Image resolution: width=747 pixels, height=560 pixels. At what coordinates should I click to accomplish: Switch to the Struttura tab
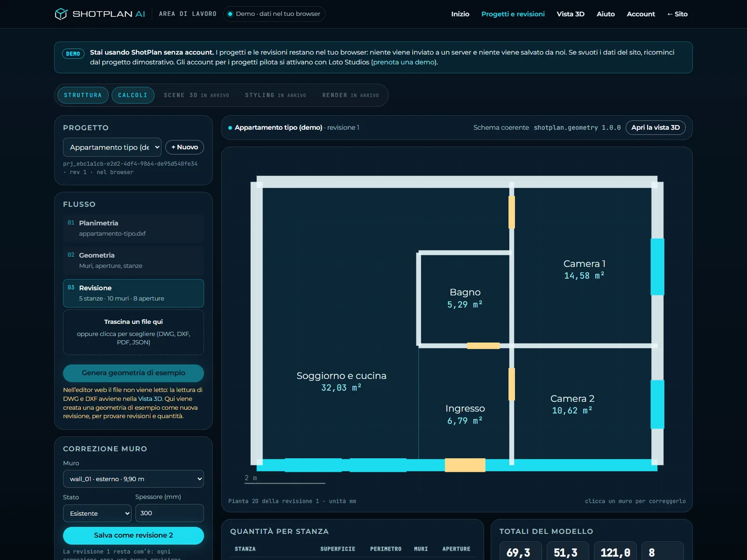point(83,95)
